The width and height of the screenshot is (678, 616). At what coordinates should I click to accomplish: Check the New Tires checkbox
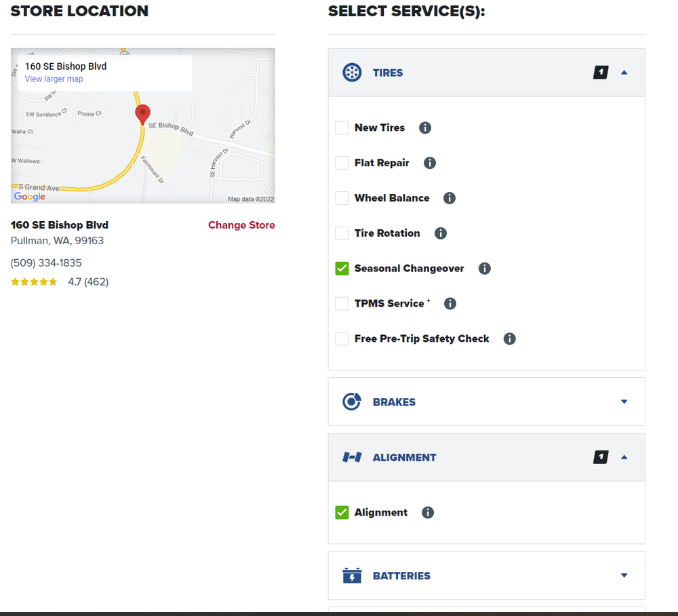click(x=342, y=128)
